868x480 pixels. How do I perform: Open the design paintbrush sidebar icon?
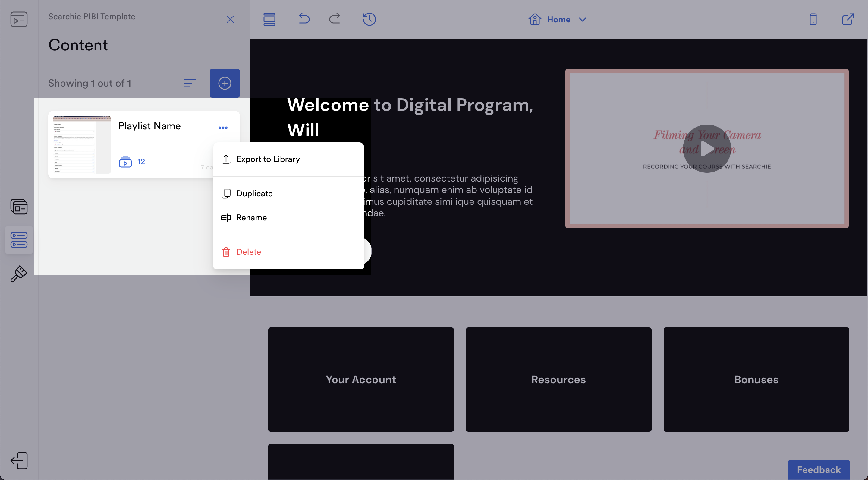tap(19, 274)
